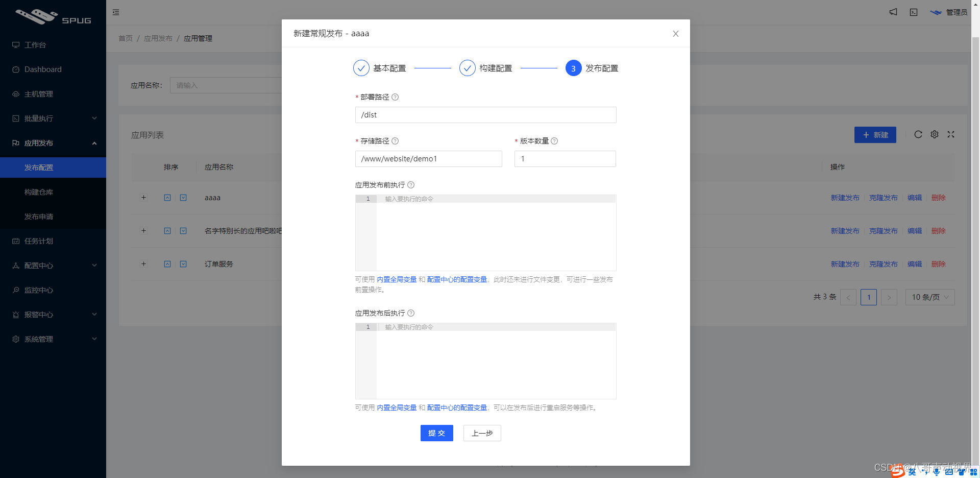This screenshot has height=478, width=980.
Task: Move 名字特别长的应用 row up in order
Action: [x=167, y=231]
